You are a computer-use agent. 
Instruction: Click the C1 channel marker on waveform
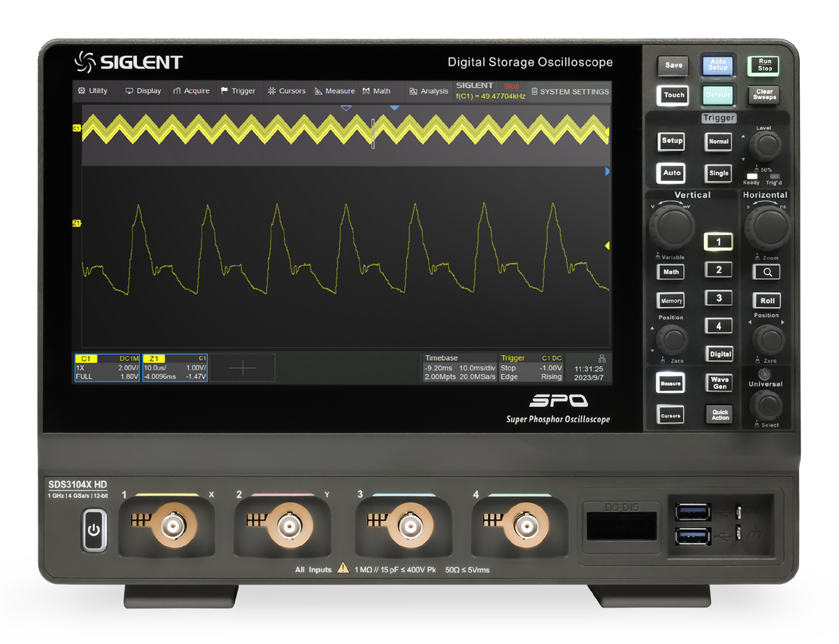[x=76, y=128]
